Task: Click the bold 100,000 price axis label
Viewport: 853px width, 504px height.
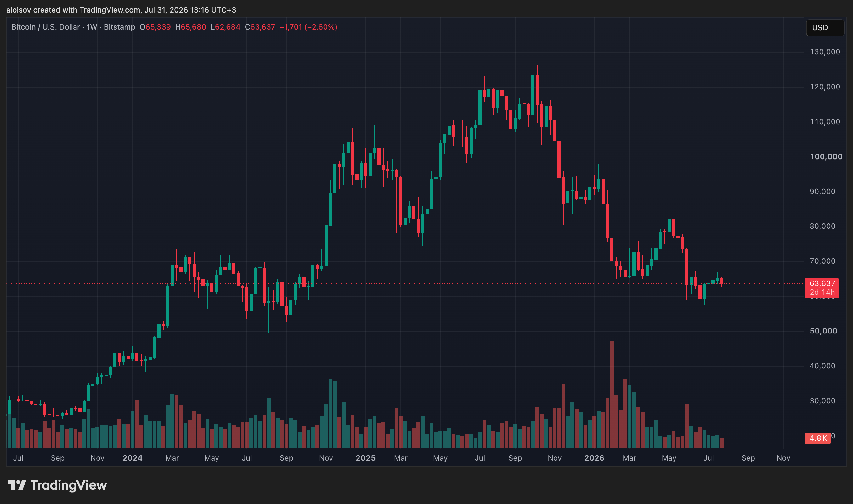Action: [x=826, y=157]
